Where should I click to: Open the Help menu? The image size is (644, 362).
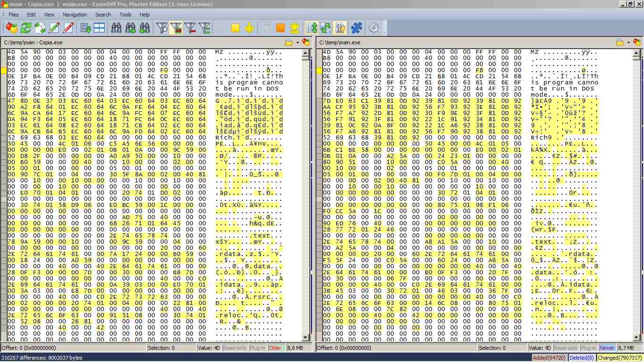[x=145, y=15]
